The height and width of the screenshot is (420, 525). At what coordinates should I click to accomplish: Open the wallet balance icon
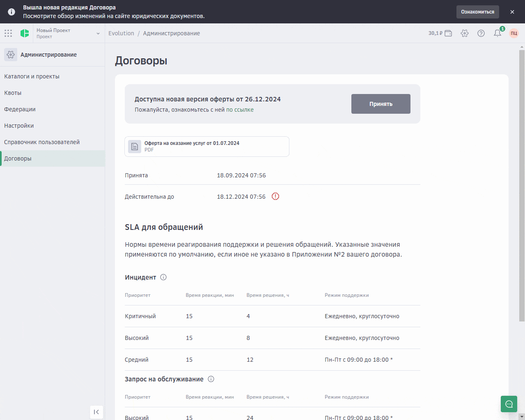click(448, 33)
